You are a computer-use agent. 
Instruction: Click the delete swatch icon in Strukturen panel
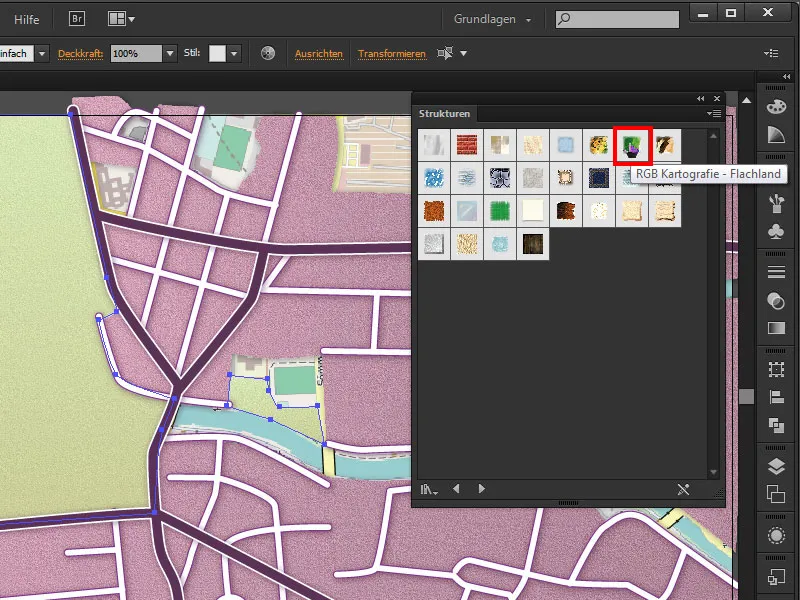(683, 489)
